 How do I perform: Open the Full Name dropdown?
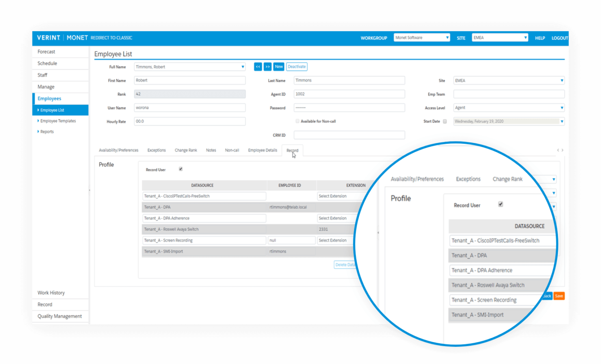[x=242, y=66]
